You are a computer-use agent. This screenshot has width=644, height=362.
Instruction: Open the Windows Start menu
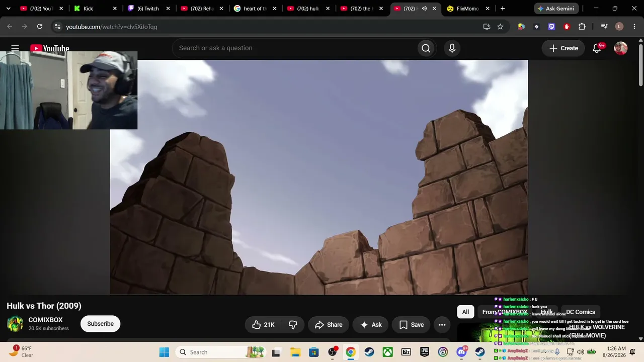point(164,352)
